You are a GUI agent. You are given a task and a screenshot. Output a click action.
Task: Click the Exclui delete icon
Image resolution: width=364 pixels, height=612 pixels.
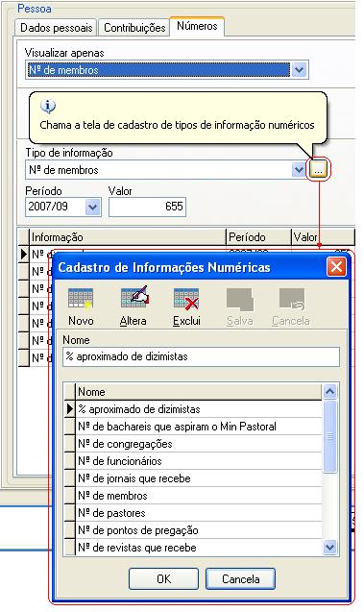coord(186,299)
